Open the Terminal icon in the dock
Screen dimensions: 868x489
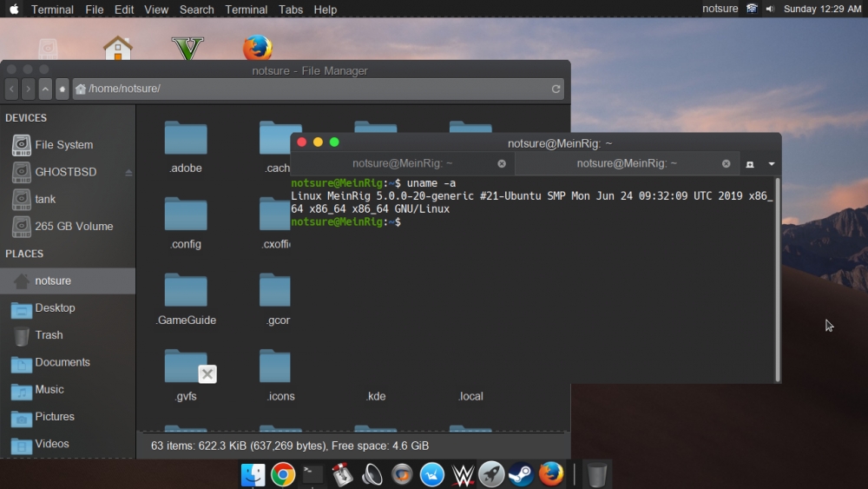tap(312, 474)
